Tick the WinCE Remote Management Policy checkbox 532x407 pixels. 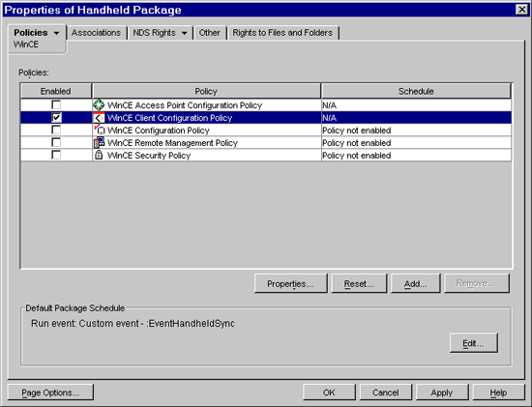click(x=56, y=142)
